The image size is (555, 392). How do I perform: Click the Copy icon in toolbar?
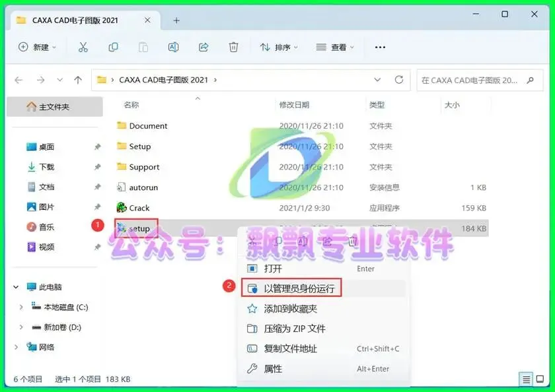click(113, 47)
